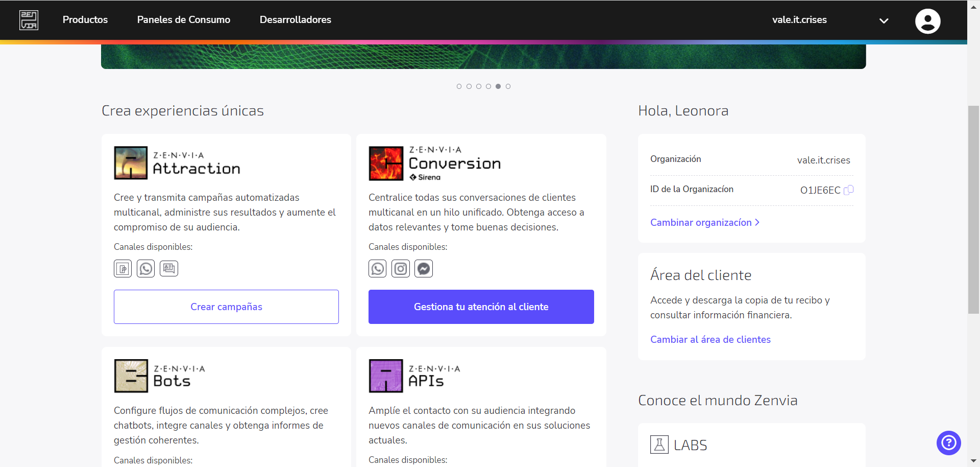
Task: Click the vale.it.crises name in navbar
Action: (799, 19)
